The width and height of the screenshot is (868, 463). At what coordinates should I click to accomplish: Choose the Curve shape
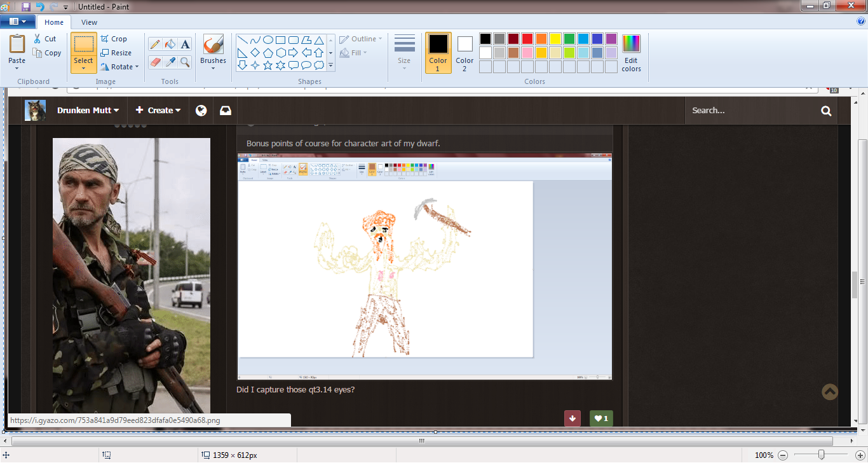coord(255,39)
